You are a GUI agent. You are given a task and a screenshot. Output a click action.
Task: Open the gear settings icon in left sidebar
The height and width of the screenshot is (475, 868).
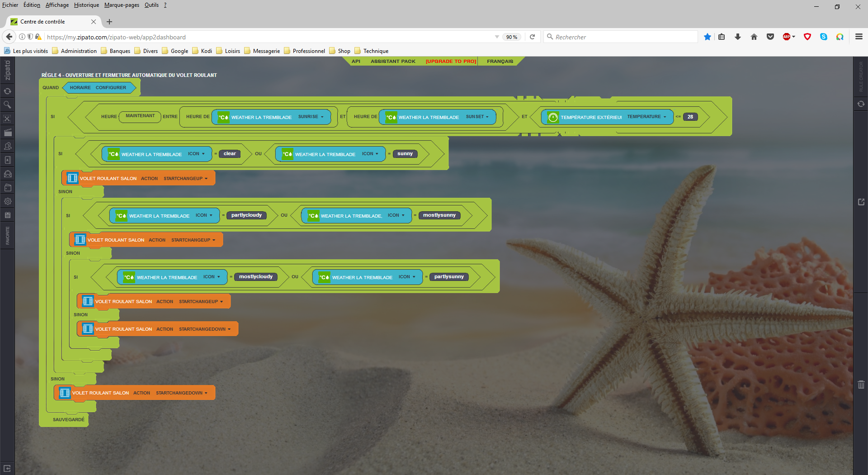8,201
